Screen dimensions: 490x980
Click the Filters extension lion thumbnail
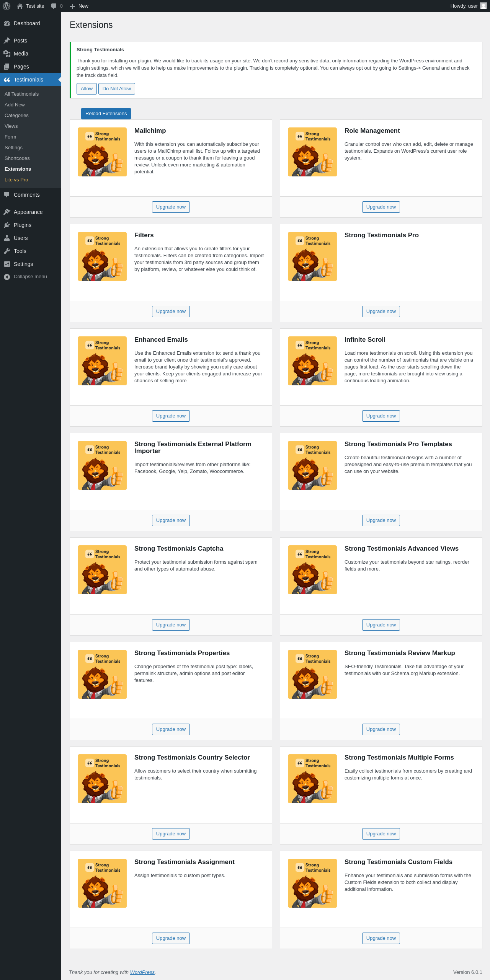point(102,256)
